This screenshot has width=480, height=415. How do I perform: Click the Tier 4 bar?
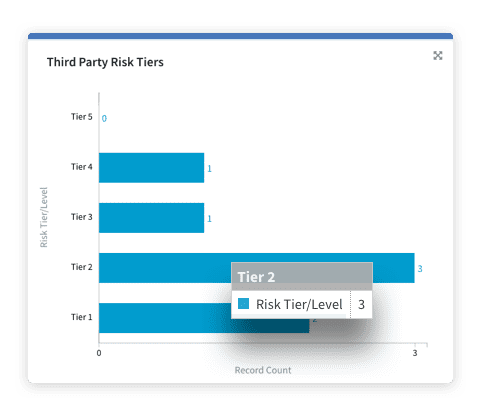(151, 168)
